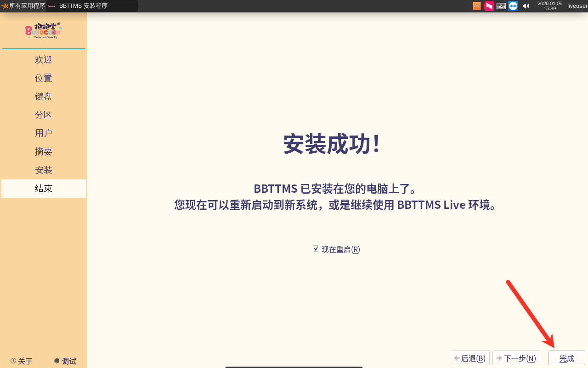Select BBTTMS 安装程序 taskbar window button

click(x=92, y=6)
